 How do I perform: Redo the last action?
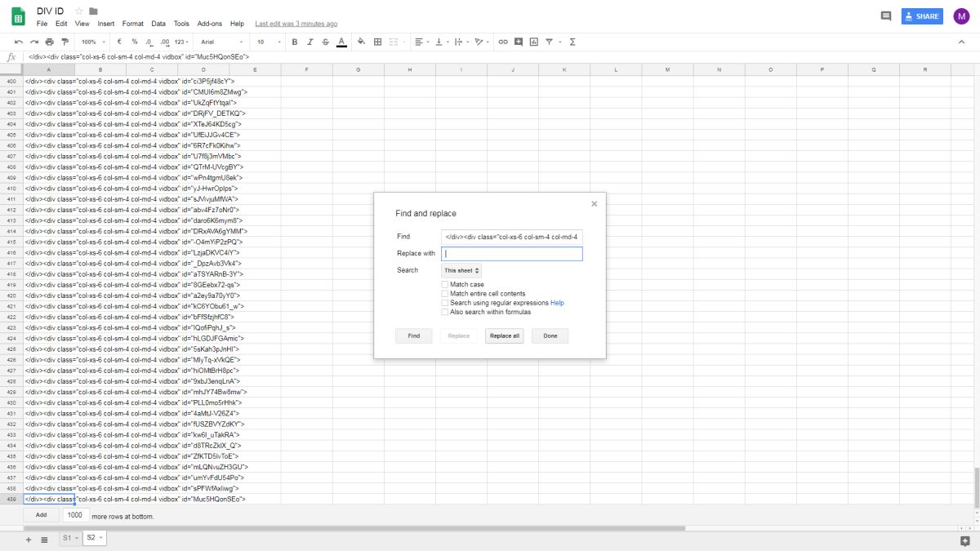[x=34, y=42]
